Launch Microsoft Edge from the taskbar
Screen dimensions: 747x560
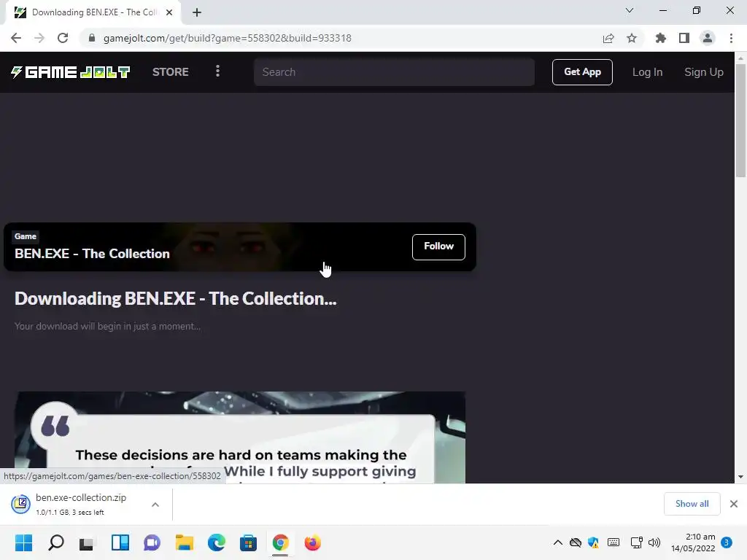click(217, 542)
